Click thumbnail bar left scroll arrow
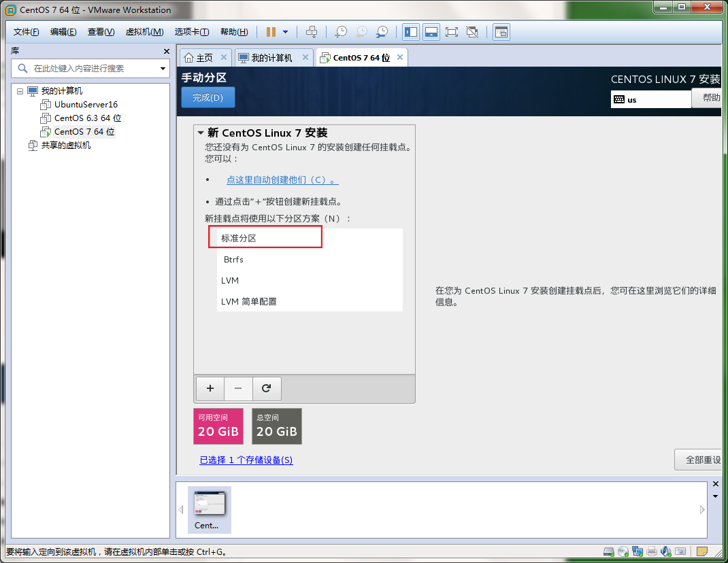 click(x=181, y=510)
